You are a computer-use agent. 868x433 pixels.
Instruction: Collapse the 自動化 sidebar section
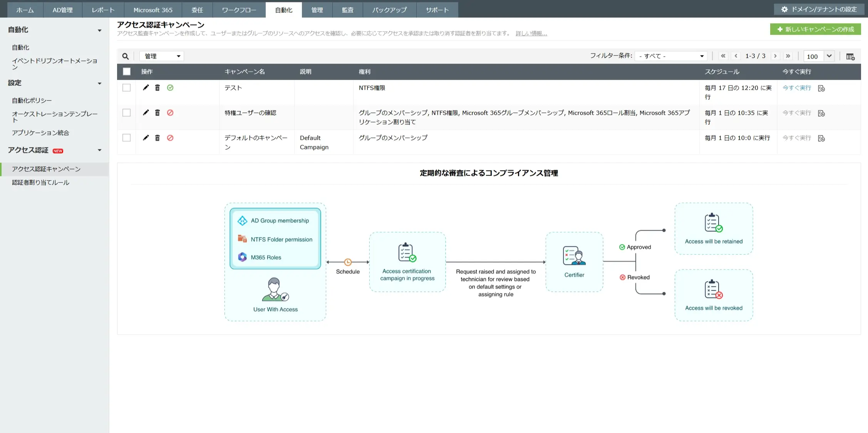[x=99, y=30]
